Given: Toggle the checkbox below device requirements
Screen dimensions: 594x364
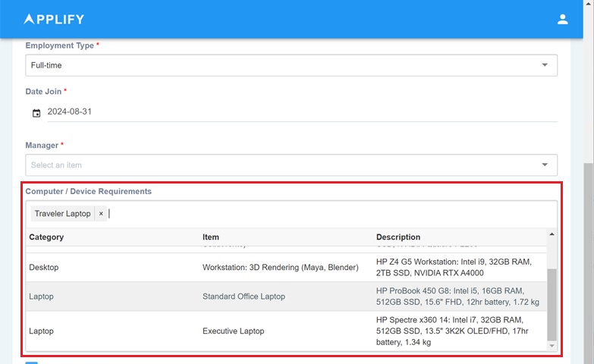Looking at the screenshot, I should [31, 362].
